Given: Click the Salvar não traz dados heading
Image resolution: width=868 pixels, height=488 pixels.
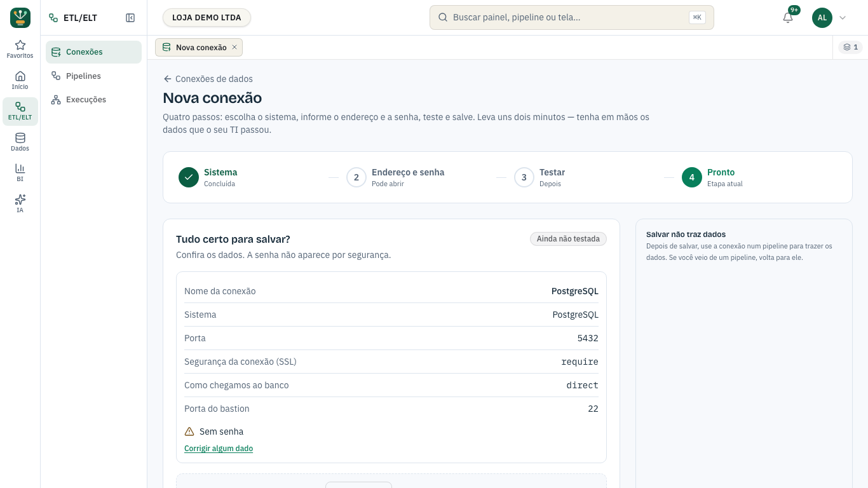Looking at the screenshot, I should (x=686, y=234).
